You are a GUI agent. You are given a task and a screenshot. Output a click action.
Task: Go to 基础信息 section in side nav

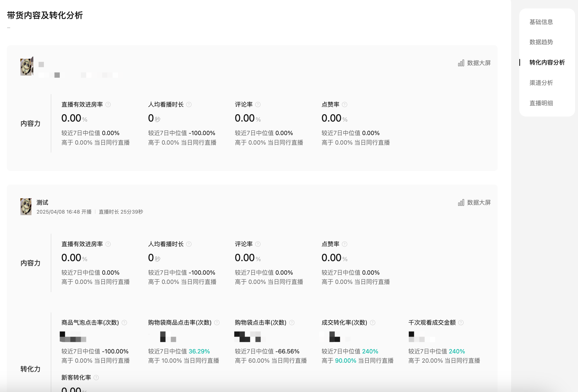pos(541,22)
